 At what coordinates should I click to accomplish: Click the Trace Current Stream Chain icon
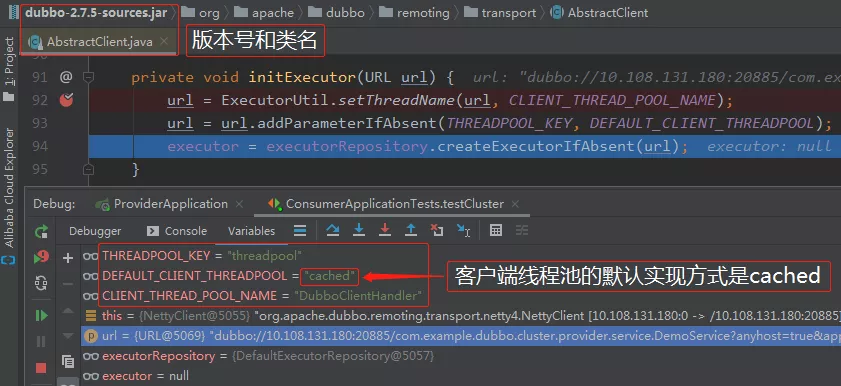click(x=522, y=231)
